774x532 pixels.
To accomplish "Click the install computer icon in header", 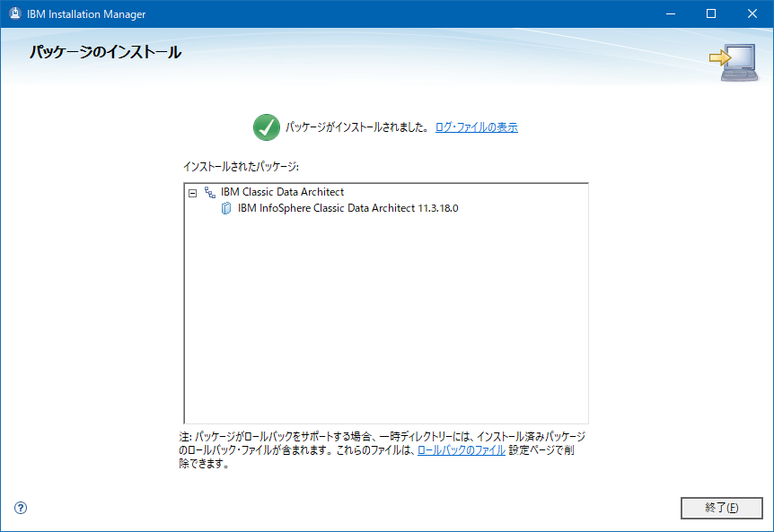I will pyautogui.click(x=734, y=62).
